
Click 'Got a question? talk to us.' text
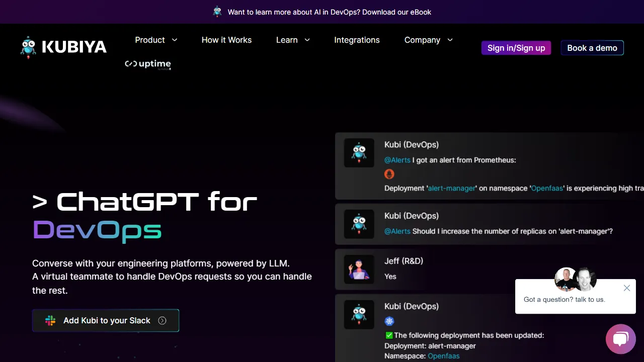(x=565, y=299)
